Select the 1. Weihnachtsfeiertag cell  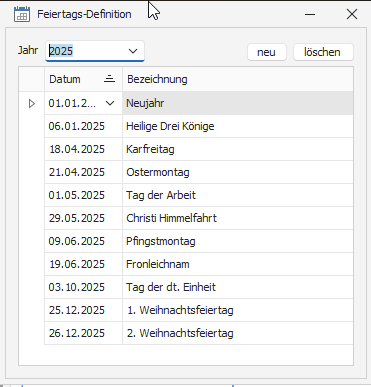pos(238,310)
